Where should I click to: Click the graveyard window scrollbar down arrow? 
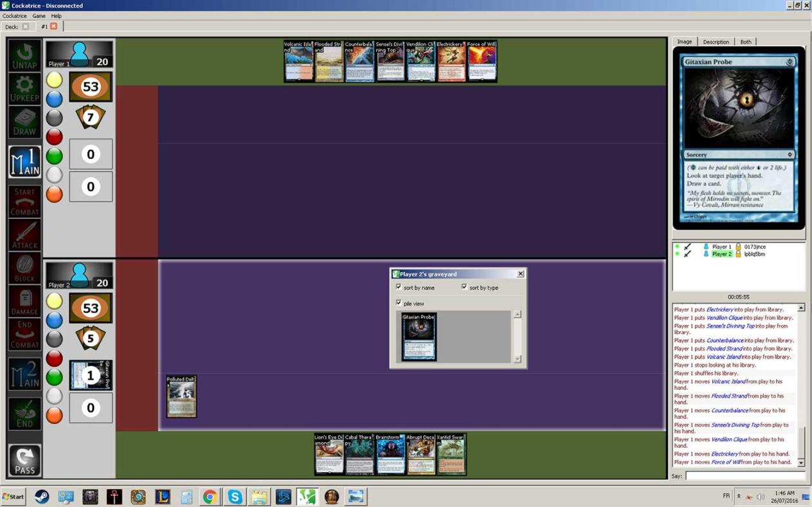[x=517, y=359]
